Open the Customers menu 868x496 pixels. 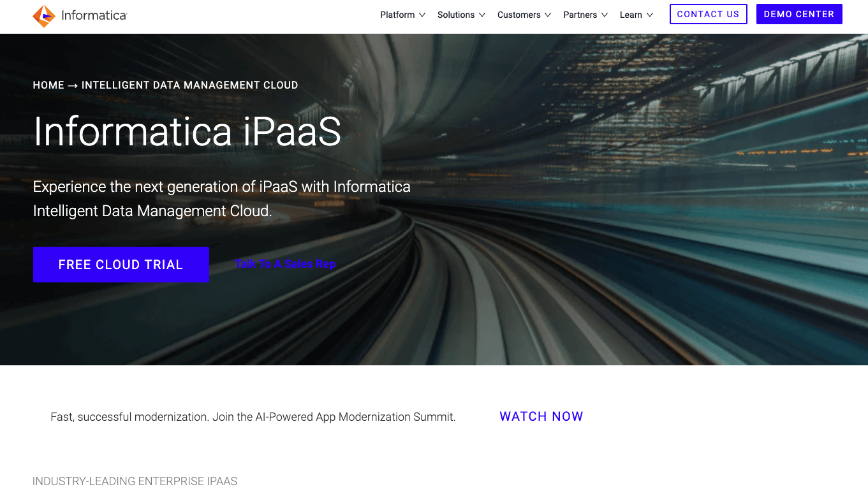click(519, 15)
